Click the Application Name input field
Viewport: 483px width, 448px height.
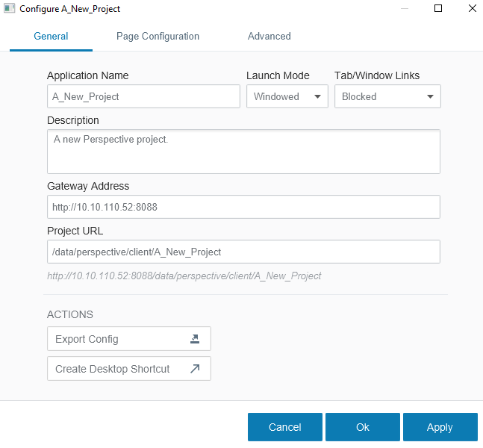[x=143, y=96]
